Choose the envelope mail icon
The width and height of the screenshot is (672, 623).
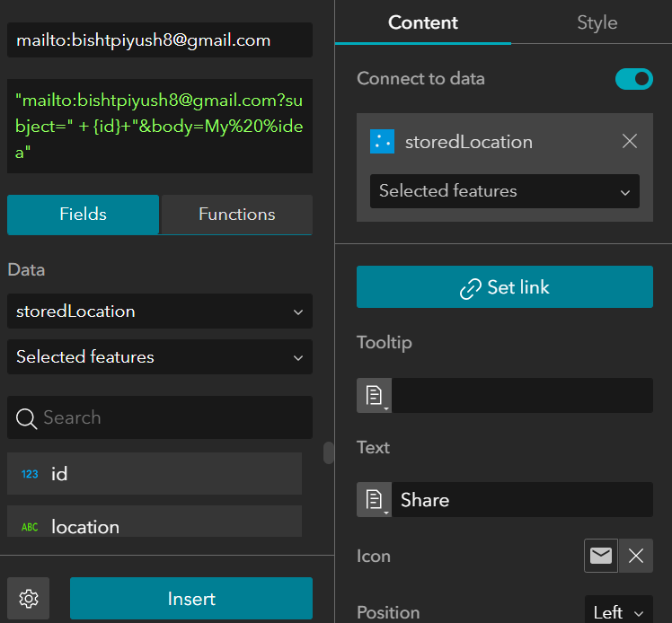[x=601, y=556]
